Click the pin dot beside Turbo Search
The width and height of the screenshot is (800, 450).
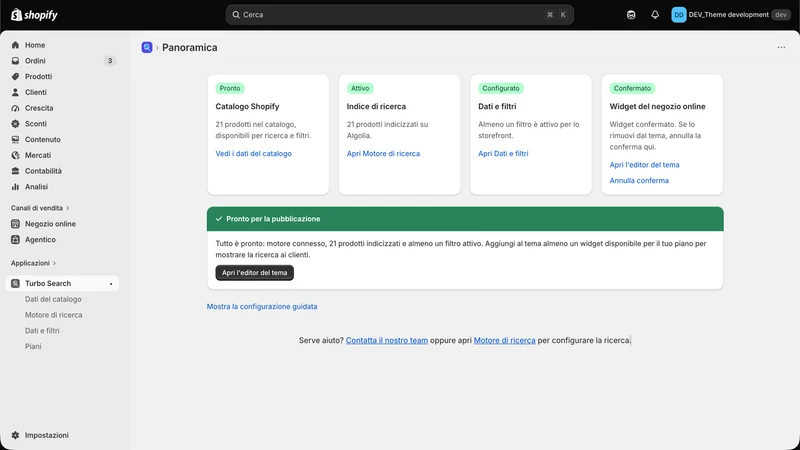(111, 284)
